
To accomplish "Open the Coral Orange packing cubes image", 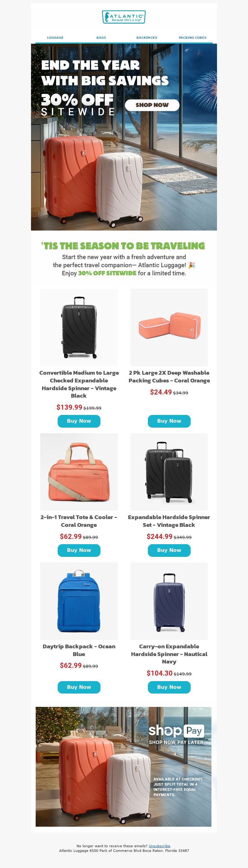I will coord(169,327).
